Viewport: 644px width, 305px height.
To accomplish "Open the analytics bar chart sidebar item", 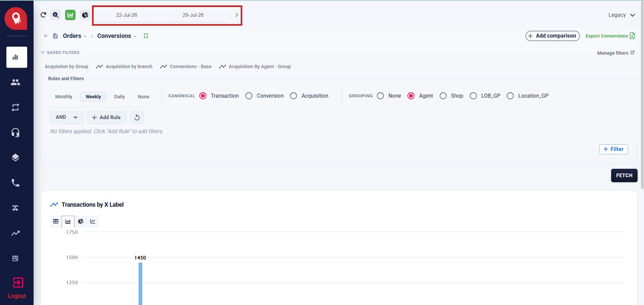I will pos(17,57).
